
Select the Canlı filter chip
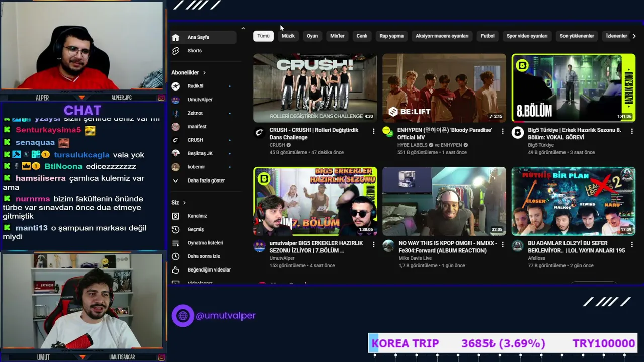click(362, 36)
